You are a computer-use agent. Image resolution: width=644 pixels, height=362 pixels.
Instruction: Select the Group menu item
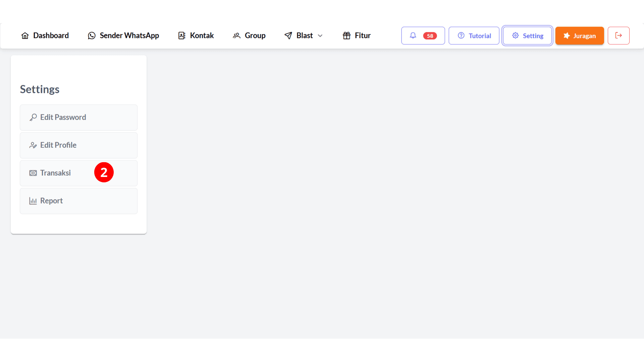[249, 36]
